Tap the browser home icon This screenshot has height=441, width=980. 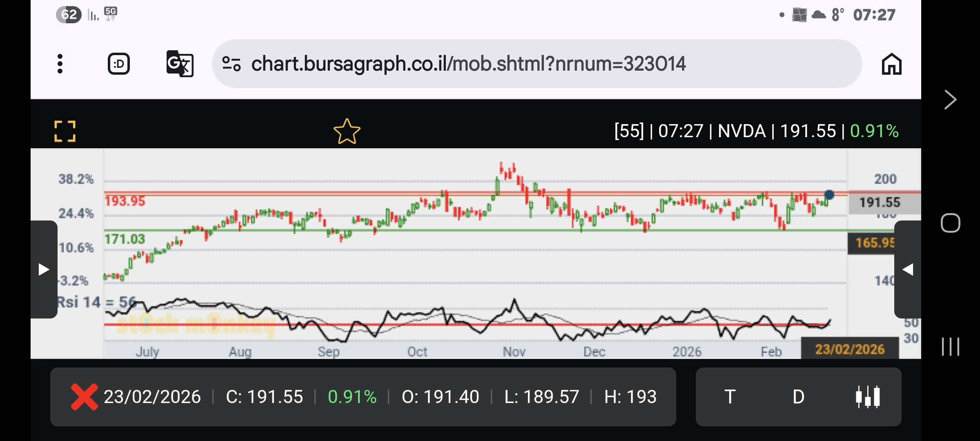pos(891,64)
